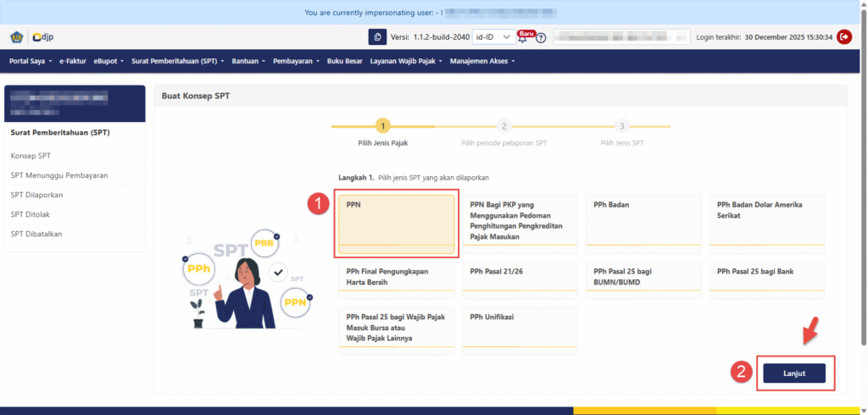Click the red logout icon
Viewport: 868px width, 415px height.
(844, 36)
